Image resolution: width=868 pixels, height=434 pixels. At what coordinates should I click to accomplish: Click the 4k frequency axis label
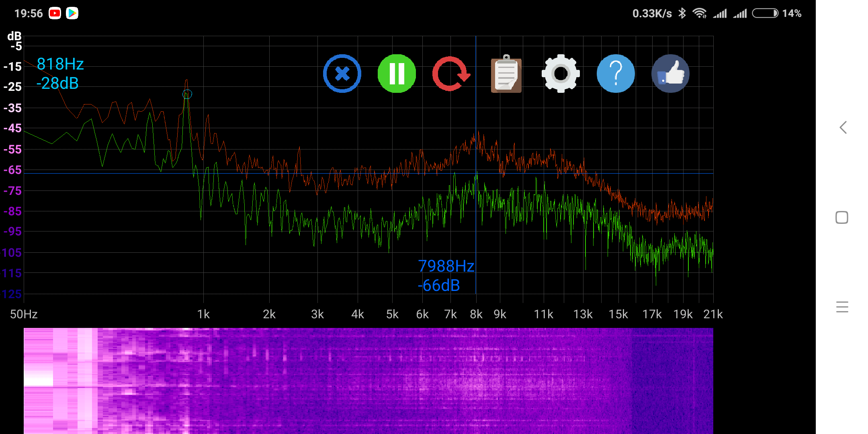click(x=358, y=314)
